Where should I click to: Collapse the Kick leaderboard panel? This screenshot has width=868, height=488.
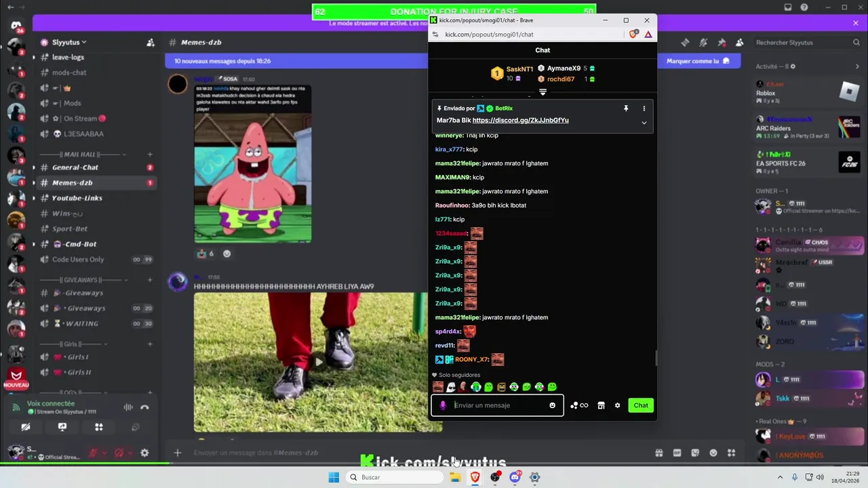pyautogui.click(x=542, y=91)
